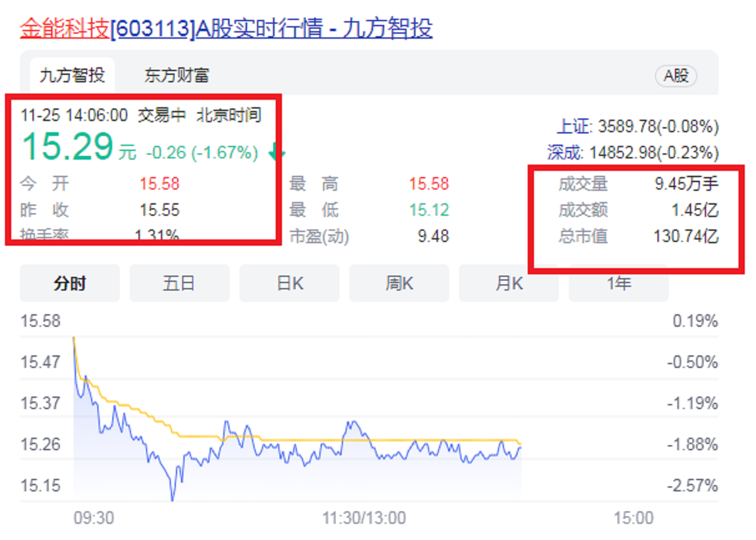Click the 今开 label
This screenshot has width=756, height=540.
coord(45,184)
